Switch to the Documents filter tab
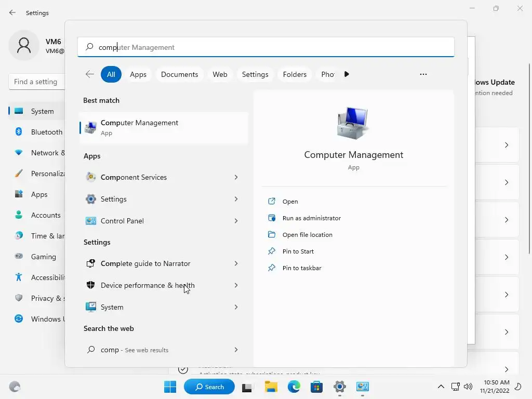 tap(179, 74)
